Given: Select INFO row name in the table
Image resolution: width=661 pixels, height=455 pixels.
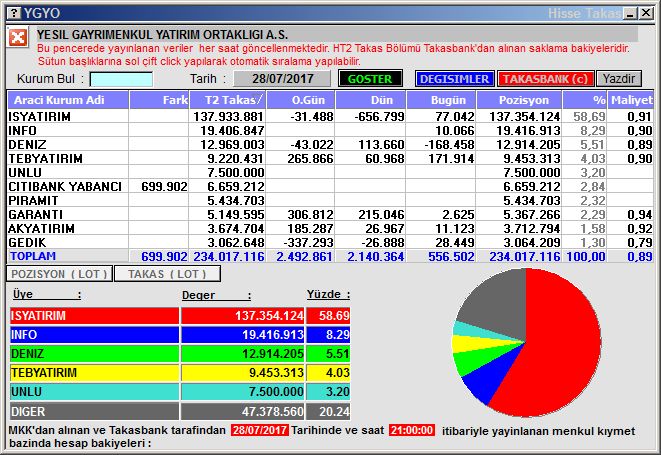Looking at the screenshot, I should [x=22, y=131].
